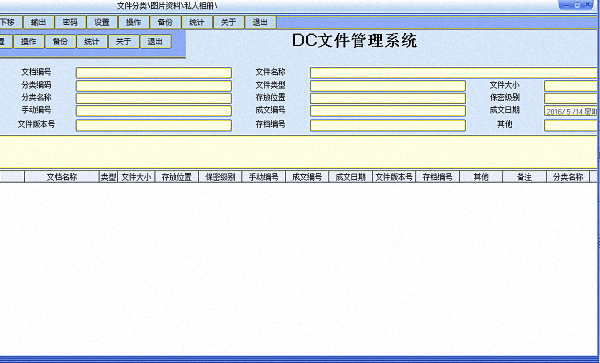Click 统计 in the overlapping lower button row

(92, 41)
